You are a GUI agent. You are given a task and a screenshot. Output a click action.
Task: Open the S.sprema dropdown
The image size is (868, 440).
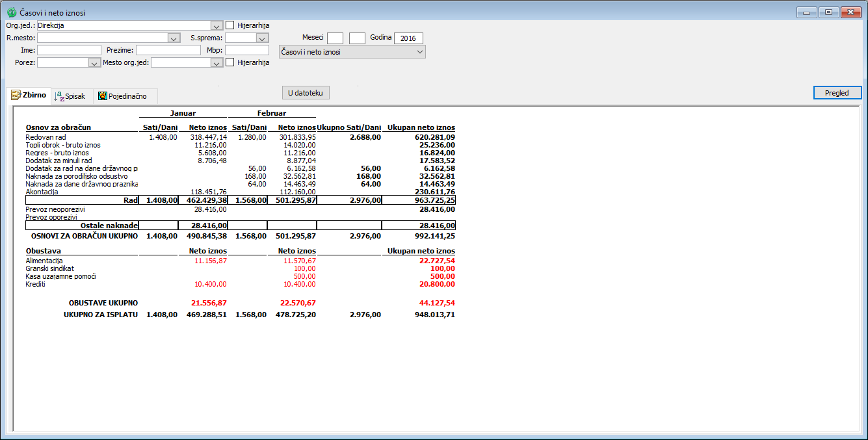click(x=262, y=38)
